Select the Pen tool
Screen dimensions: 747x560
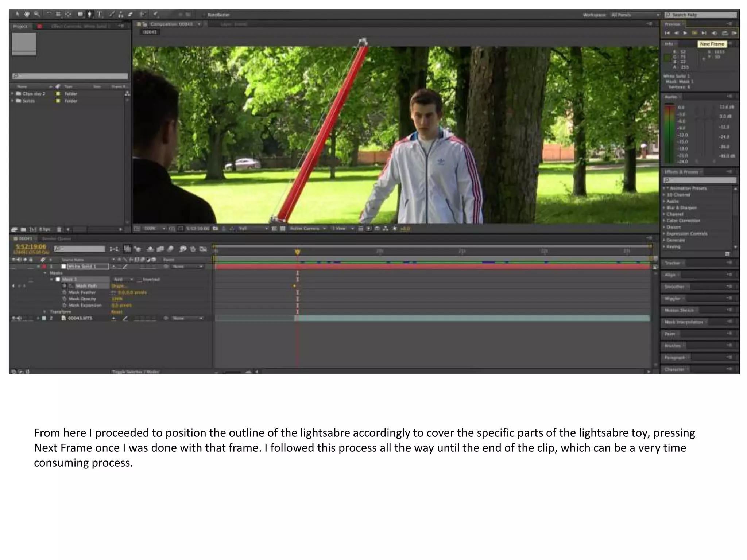click(x=89, y=14)
